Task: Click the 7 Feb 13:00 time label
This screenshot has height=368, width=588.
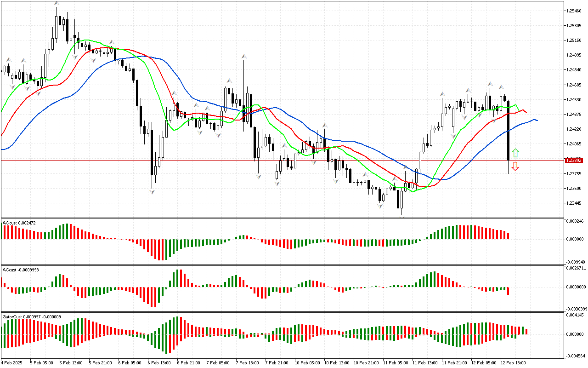Action: (x=248, y=362)
